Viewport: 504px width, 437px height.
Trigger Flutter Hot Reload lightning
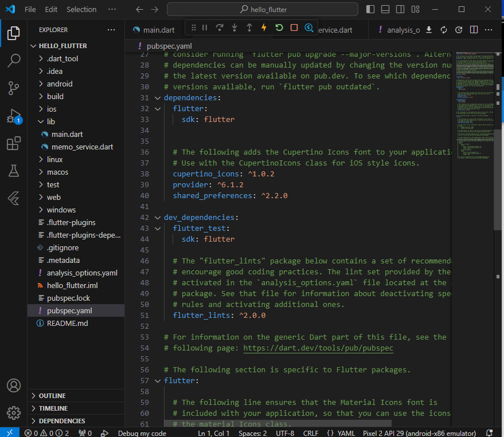tap(264, 28)
